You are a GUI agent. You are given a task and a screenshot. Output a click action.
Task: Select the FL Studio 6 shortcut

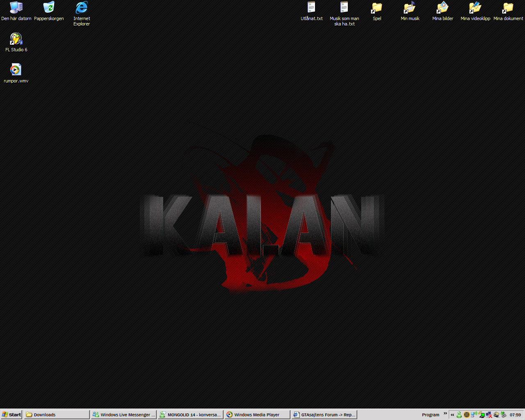pyautogui.click(x=16, y=43)
